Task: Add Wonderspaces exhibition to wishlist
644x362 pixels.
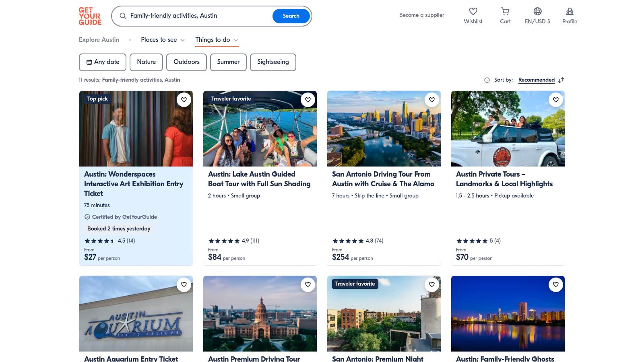Action: [184, 100]
